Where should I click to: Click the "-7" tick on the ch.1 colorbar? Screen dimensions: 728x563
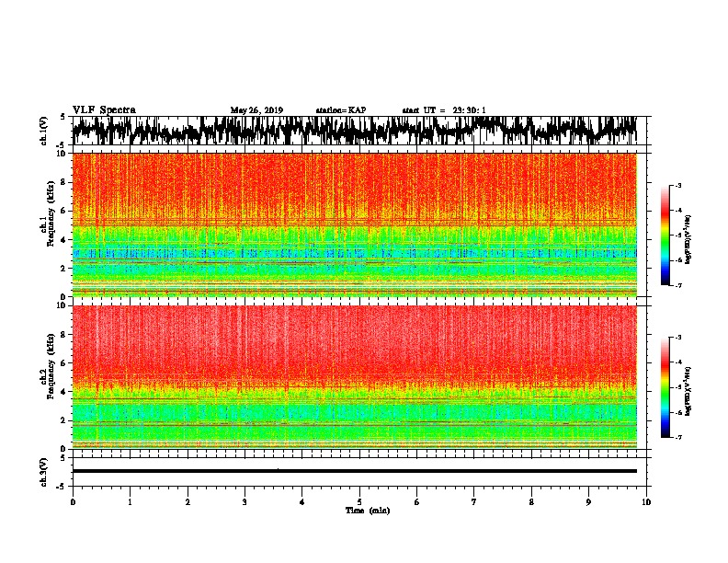click(678, 285)
